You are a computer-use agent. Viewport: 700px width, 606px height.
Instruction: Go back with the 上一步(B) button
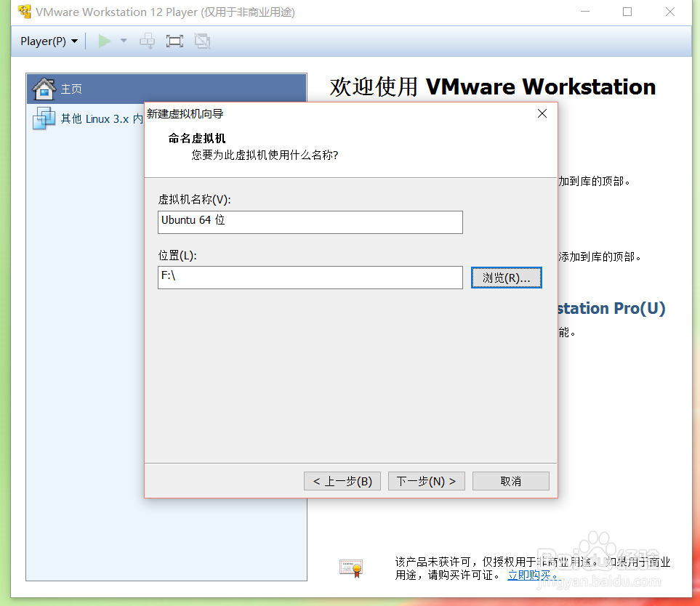pos(342,481)
